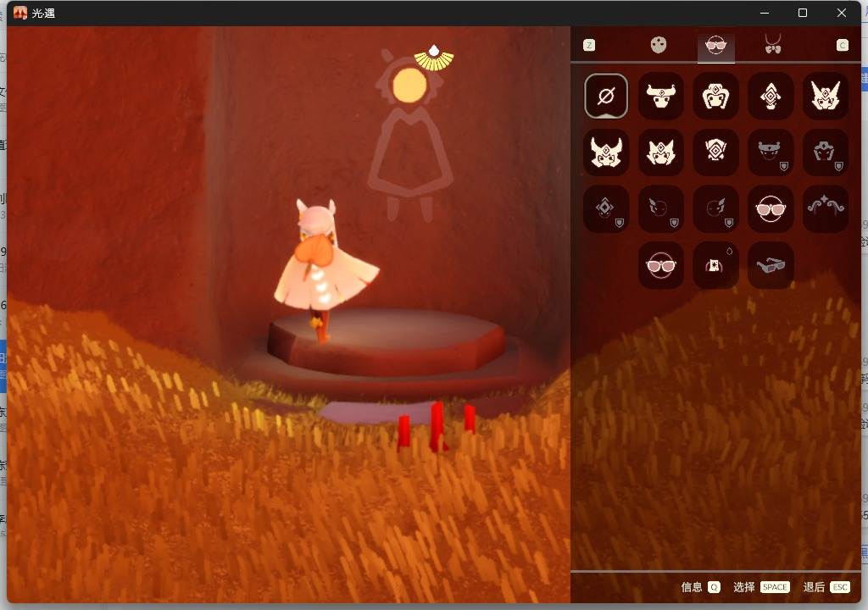This screenshot has height=610, width=868.
Task: Pick the card item with droplet badge
Action: (715, 265)
